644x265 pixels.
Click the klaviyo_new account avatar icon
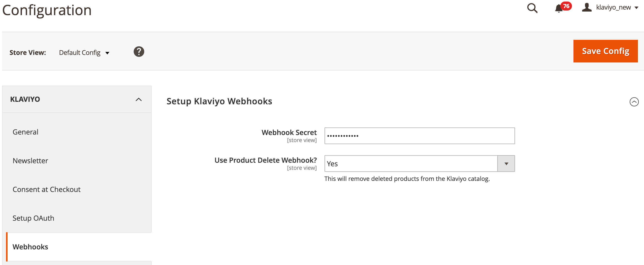click(x=587, y=8)
